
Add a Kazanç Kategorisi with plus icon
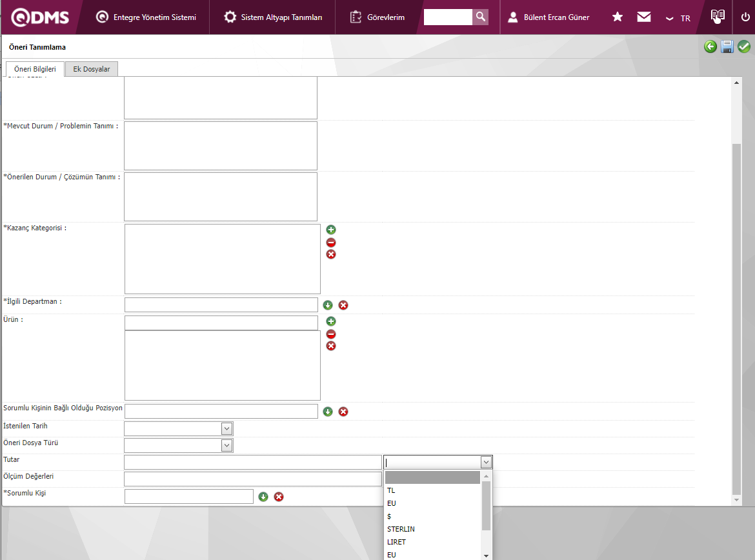coord(331,230)
